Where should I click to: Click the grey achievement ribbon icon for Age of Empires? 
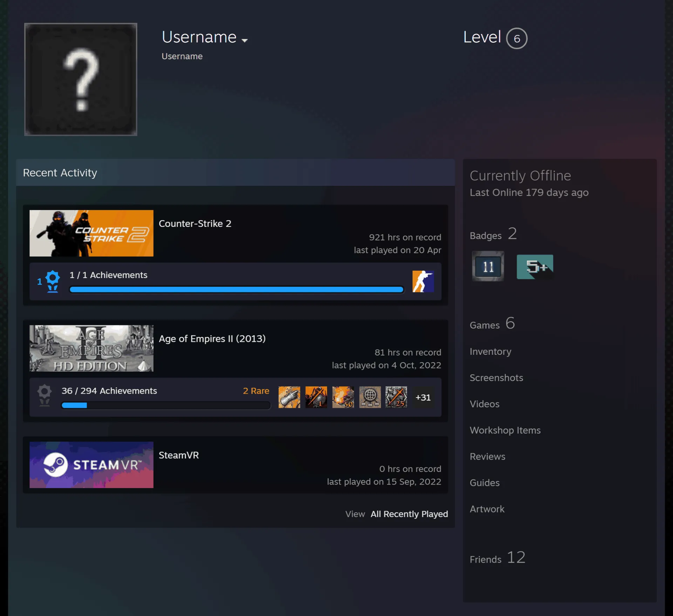coord(45,395)
